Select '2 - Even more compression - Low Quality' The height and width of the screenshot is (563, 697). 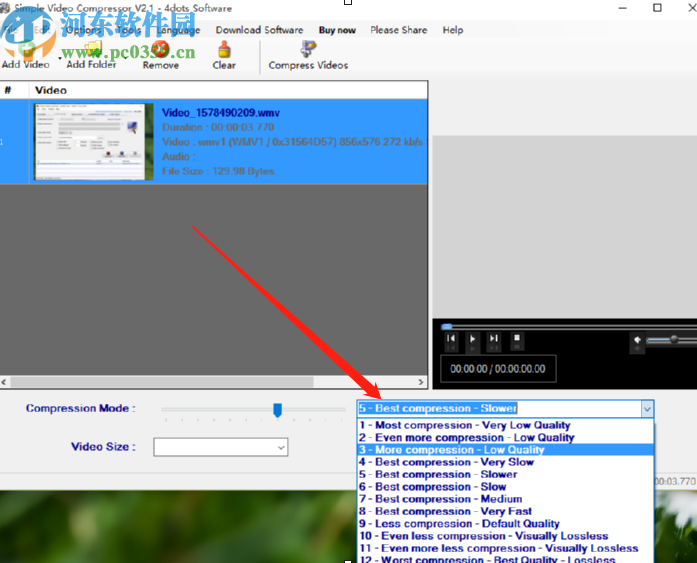[x=506, y=438]
